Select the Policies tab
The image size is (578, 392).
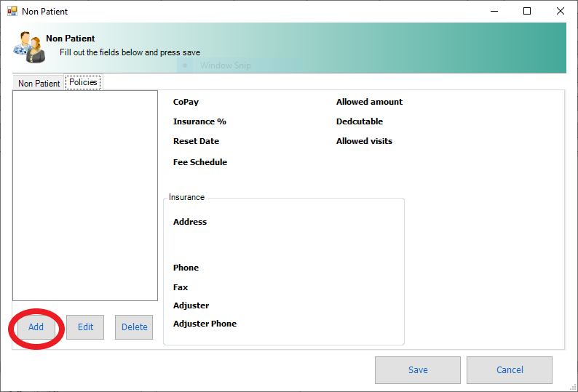tap(83, 83)
